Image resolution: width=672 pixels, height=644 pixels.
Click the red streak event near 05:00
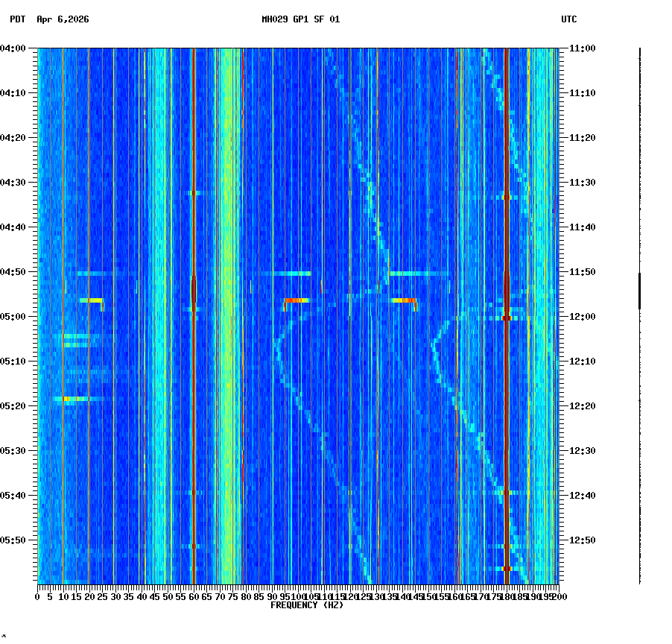point(293,300)
